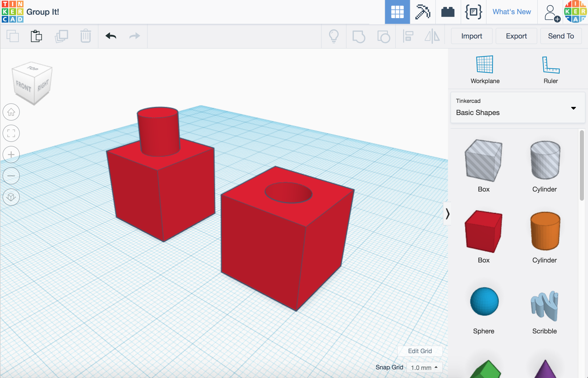Click the Mirror flip icon
Screen dimensions: 588x378
click(x=432, y=36)
